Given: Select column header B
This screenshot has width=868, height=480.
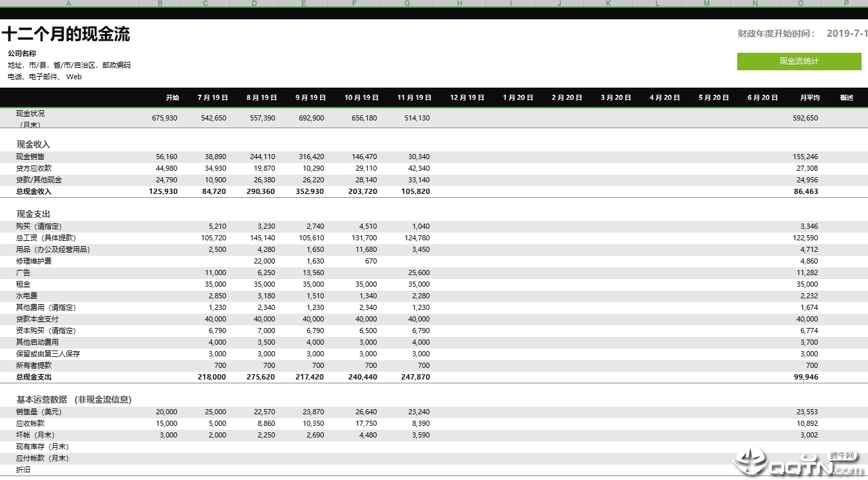Looking at the screenshot, I should (160, 3).
